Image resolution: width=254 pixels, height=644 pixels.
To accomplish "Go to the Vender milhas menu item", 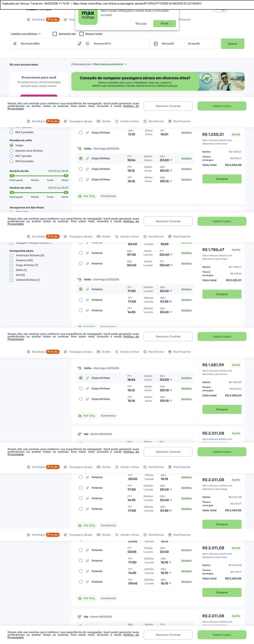I will click(127, 121).
